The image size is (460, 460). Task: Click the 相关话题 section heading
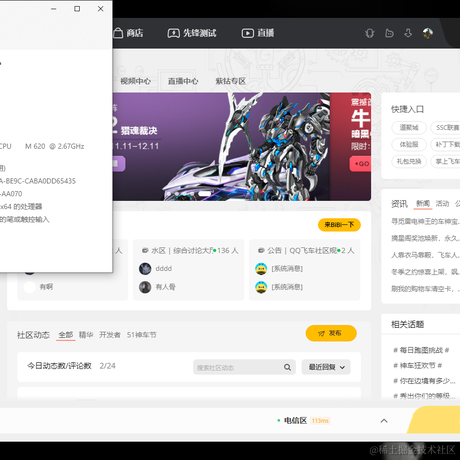coord(407,324)
